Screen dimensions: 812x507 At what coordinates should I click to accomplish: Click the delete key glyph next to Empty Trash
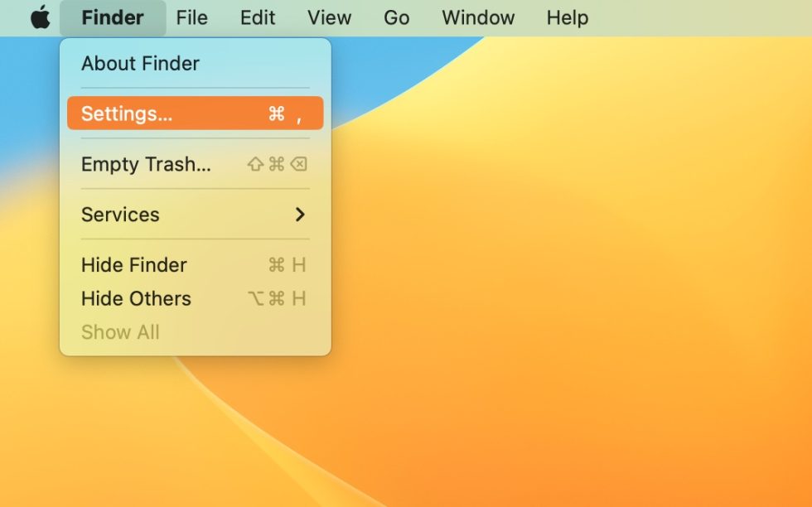click(300, 164)
